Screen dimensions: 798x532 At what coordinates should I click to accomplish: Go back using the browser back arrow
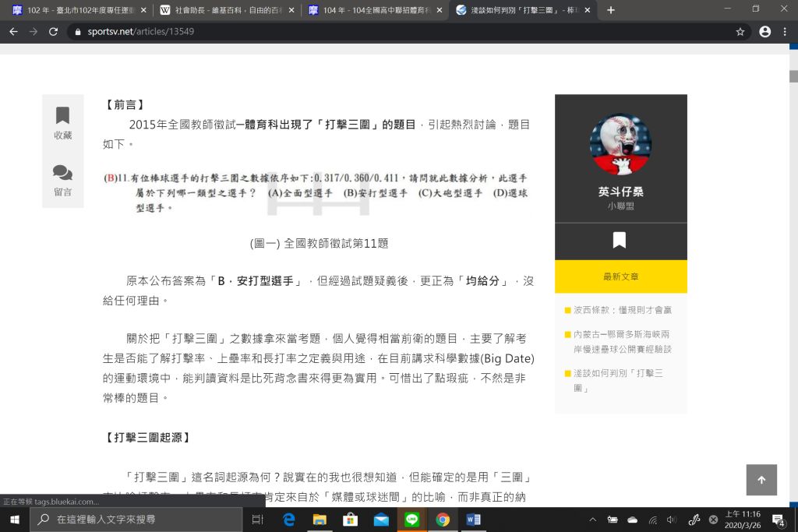click(13, 32)
